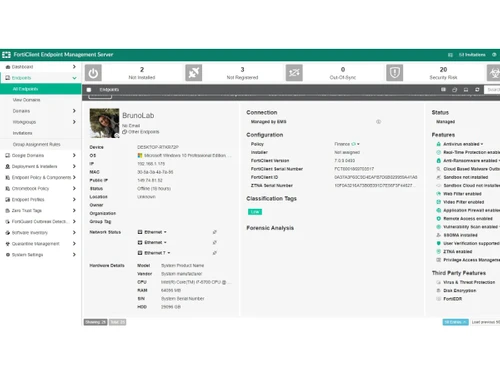Viewport: 500px width, 375px height.
Task: Open Invitations in sidebar
Action: click(x=22, y=133)
